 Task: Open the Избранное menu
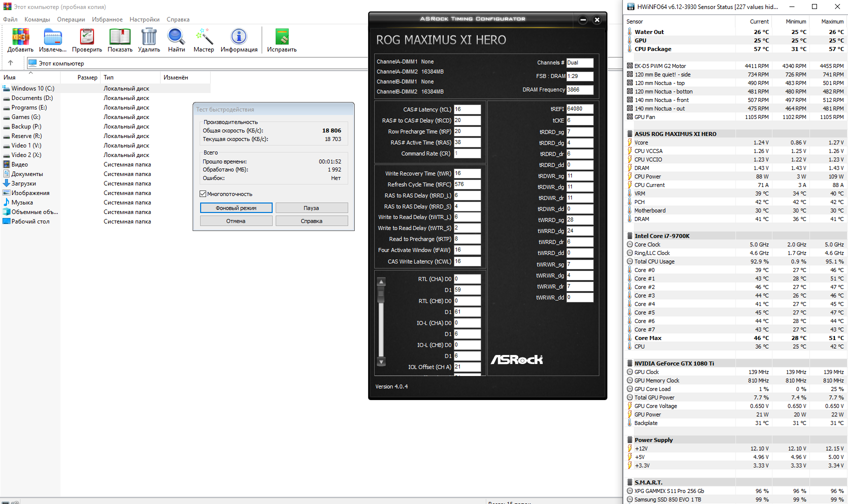107,19
